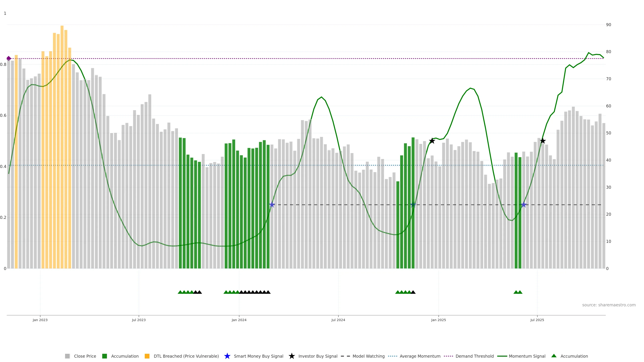Toggle the green Accumulation square legend icon
The height and width of the screenshot is (362, 644).
[x=104, y=356]
